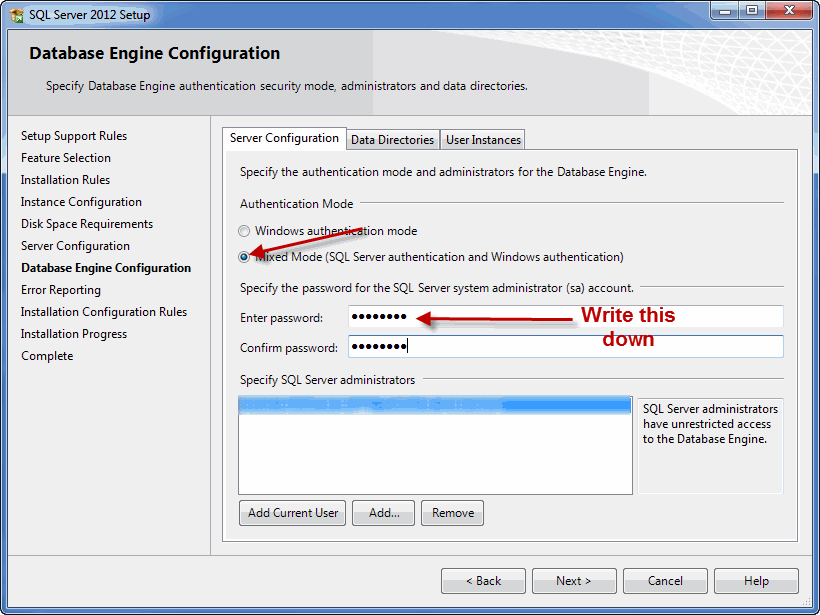Switch to the Server Configuration tab

tap(284, 139)
